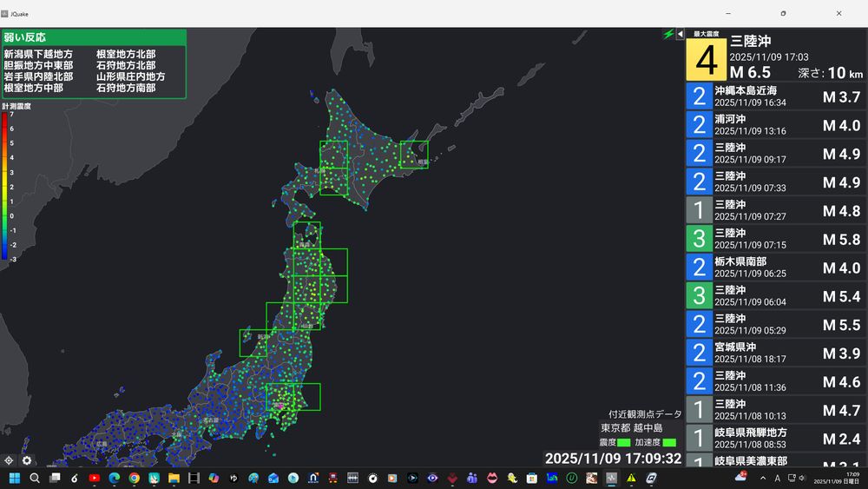Viewport: 868px width, 489px height.
Task: Select 栃木県南部 M 4.0 earthquake entry
Action: tap(776, 268)
